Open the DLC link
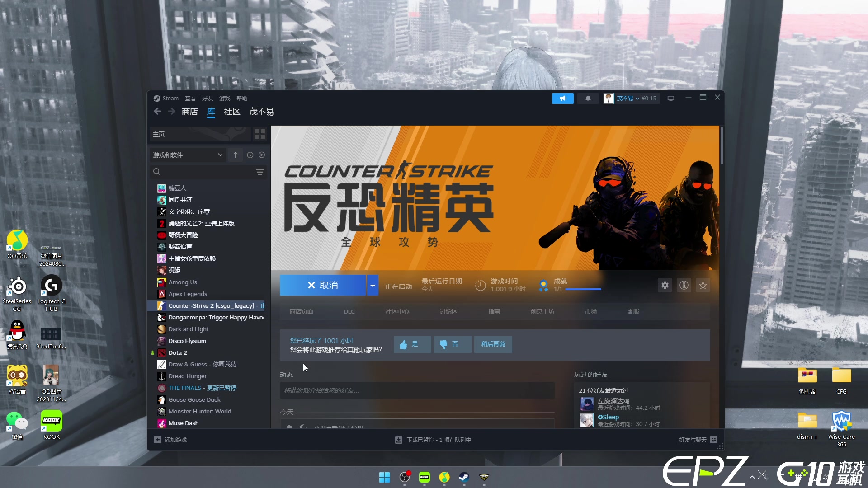Viewport: 868px width, 488px height. (x=349, y=312)
